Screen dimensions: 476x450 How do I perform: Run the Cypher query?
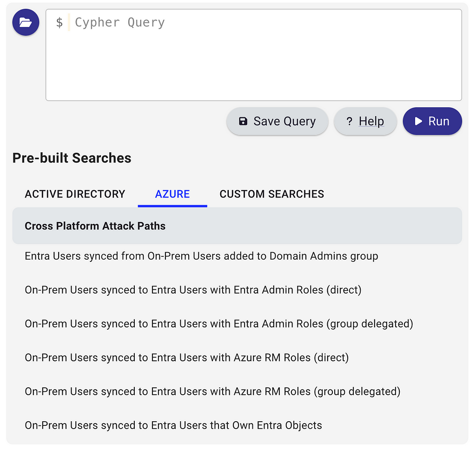click(432, 121)
